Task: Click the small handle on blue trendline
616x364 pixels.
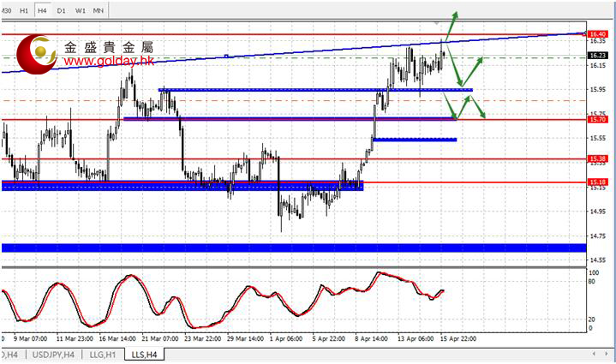Action: click(x=225, y=56)
